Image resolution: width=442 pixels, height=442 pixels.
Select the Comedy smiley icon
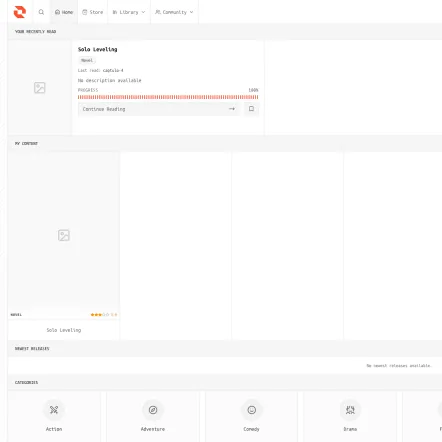pos(252,410)
